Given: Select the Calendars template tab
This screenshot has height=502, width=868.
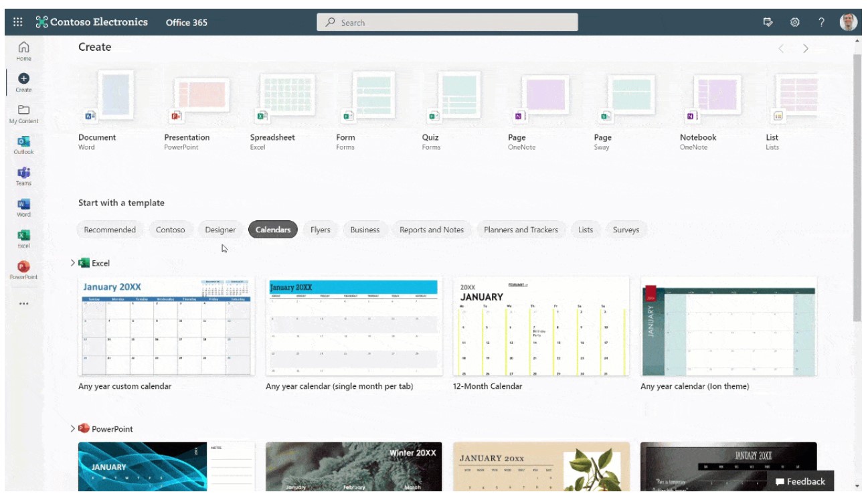Looking at the screenshot, I should pyautogui.click(x=273, y=230).
